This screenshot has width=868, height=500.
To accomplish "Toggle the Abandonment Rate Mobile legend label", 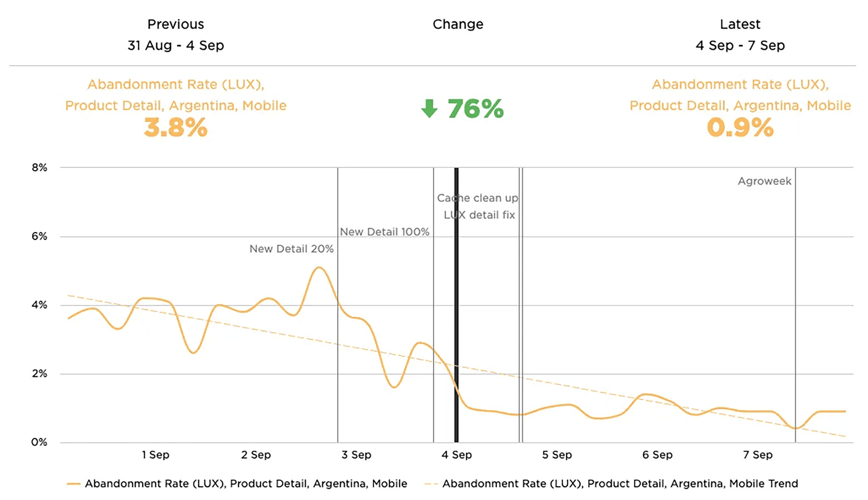I will [x=246, y=484].
